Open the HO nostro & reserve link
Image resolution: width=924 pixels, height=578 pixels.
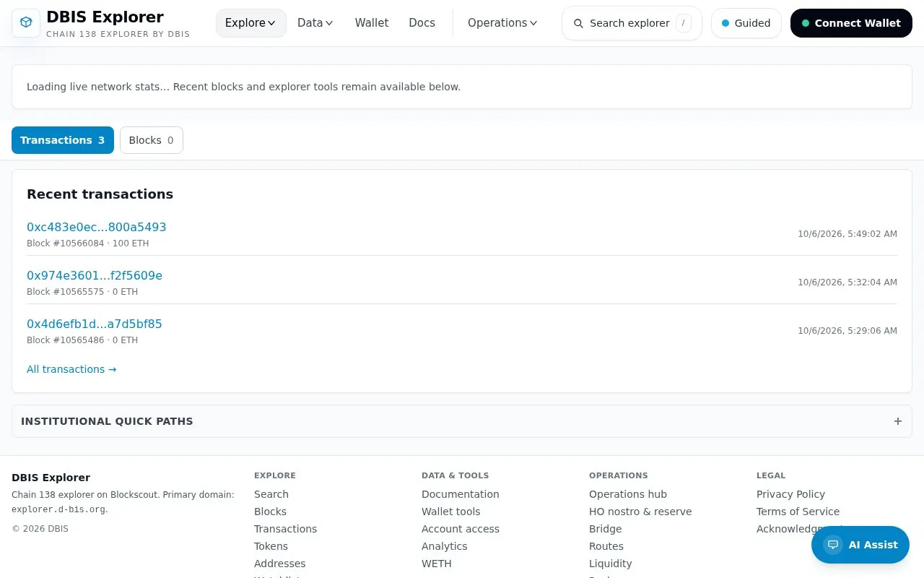(640, 512)
